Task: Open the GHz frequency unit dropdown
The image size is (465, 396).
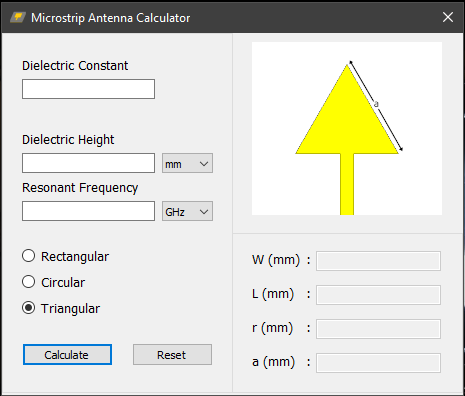Action: (x=187, y=211)
